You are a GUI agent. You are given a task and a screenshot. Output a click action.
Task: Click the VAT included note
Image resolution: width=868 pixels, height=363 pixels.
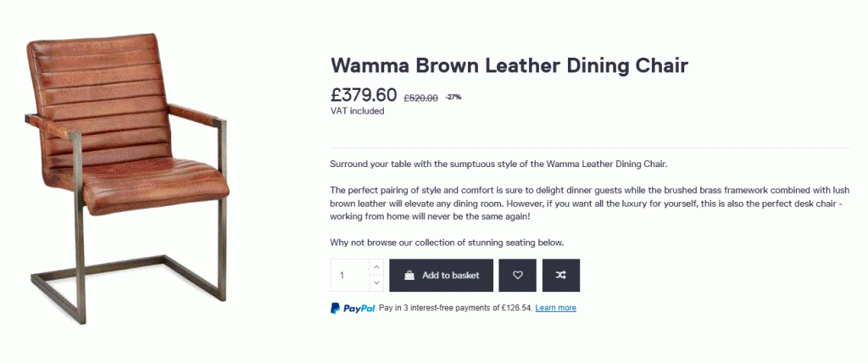tap(357, 111)
